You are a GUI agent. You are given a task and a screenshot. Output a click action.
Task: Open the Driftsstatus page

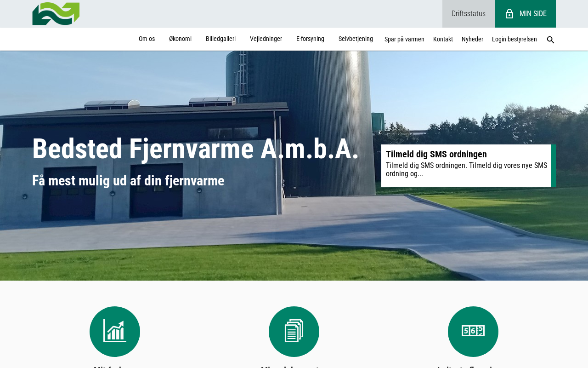(469, 14)
